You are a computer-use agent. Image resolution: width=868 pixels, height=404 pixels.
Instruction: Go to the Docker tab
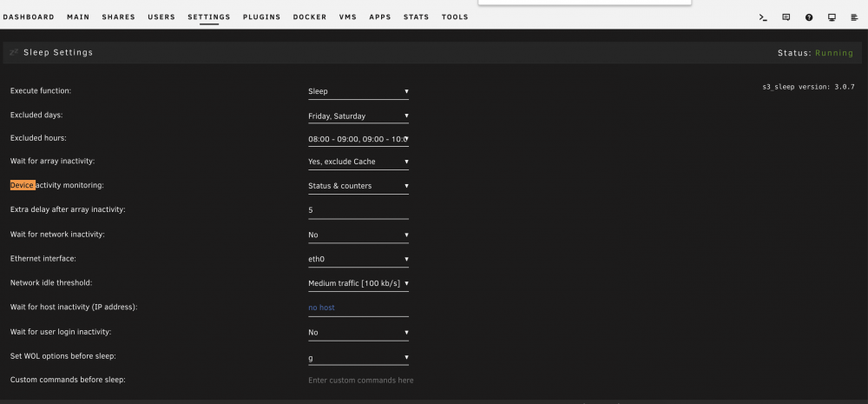[x=310, y=17]
